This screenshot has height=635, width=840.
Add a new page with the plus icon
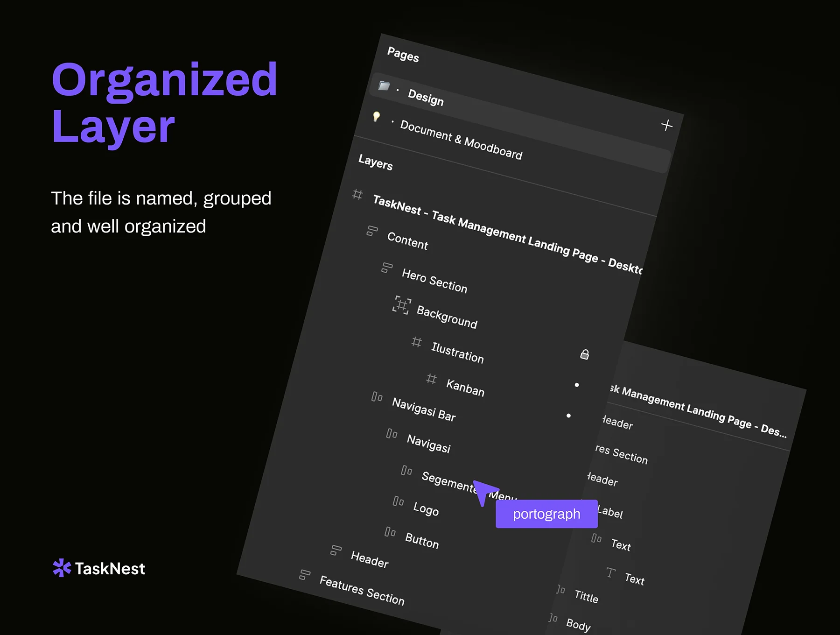tap(667, 125)
